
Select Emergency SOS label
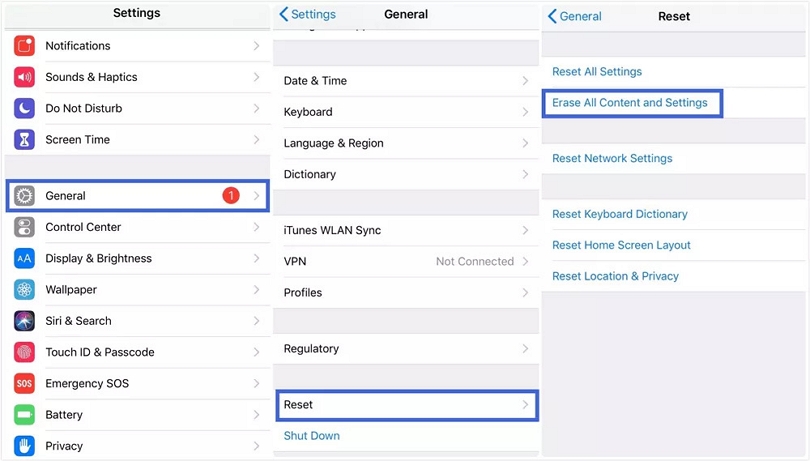[87, 383]
